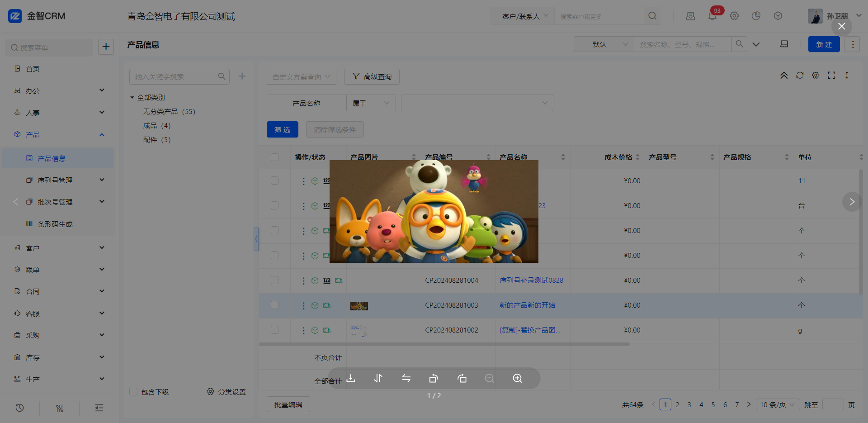
Task: Rotate the preview image clockwise
Action: click(462, 378)
